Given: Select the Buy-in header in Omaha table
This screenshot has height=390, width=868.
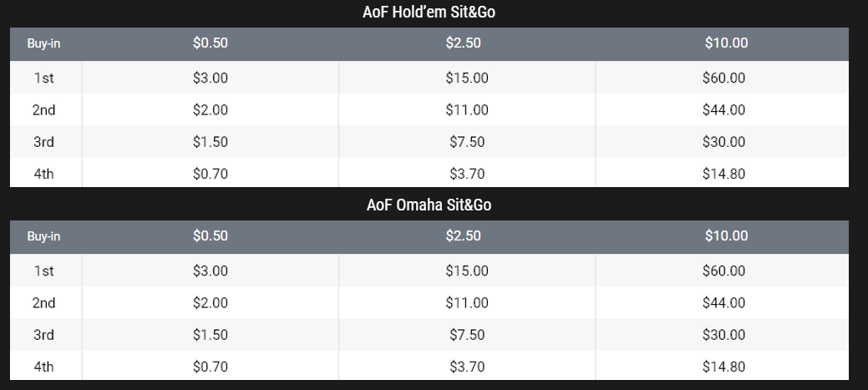Looking at the screenshot, I should [x=43, y=236].
